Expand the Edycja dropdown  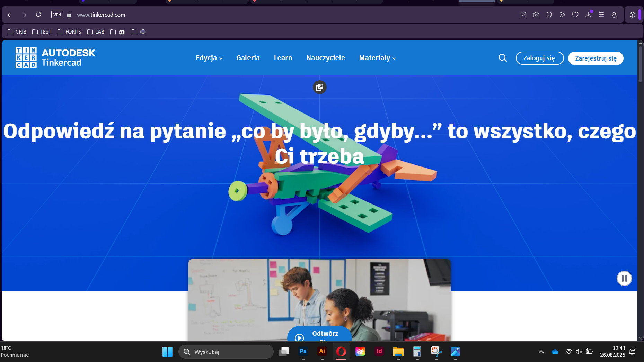pyautogui.click(x=209, y=58)
